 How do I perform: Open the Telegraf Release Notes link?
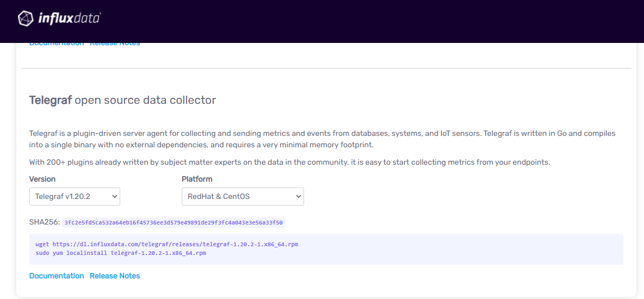115,276
